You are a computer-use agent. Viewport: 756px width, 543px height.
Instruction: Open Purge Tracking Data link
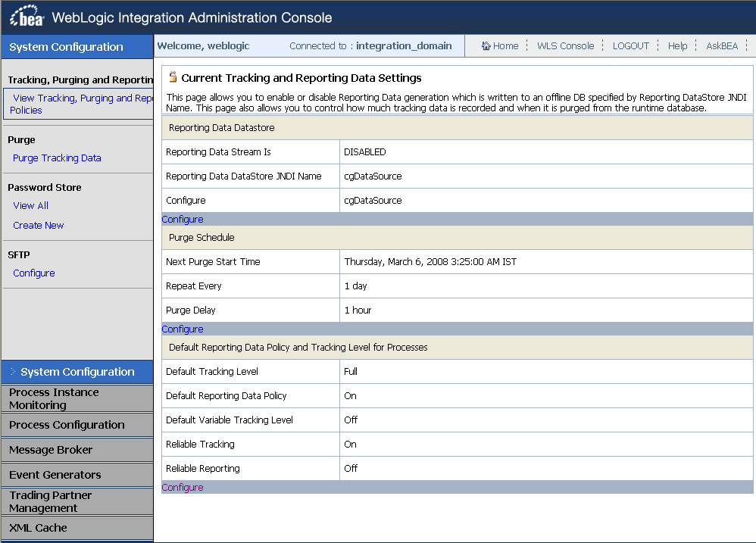point(57,158)
